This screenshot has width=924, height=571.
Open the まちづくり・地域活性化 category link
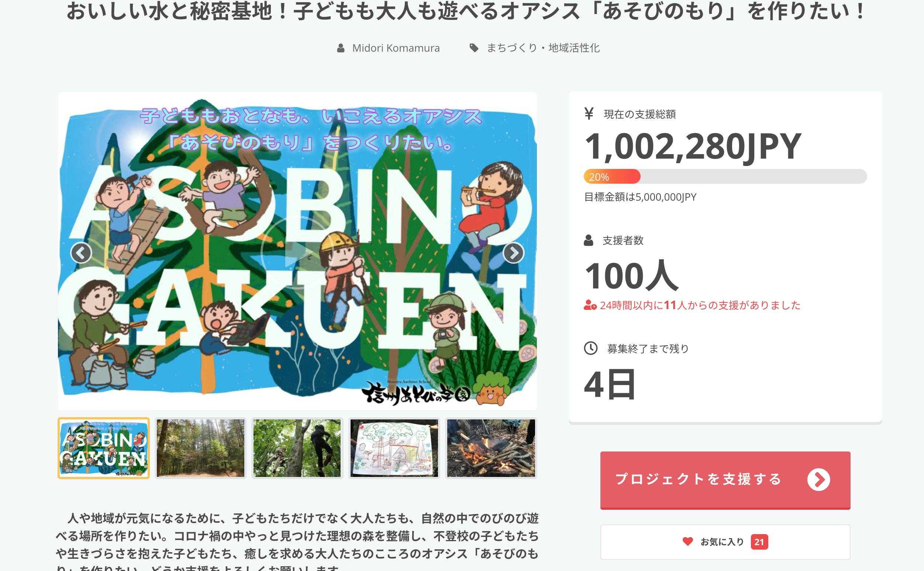543,48
